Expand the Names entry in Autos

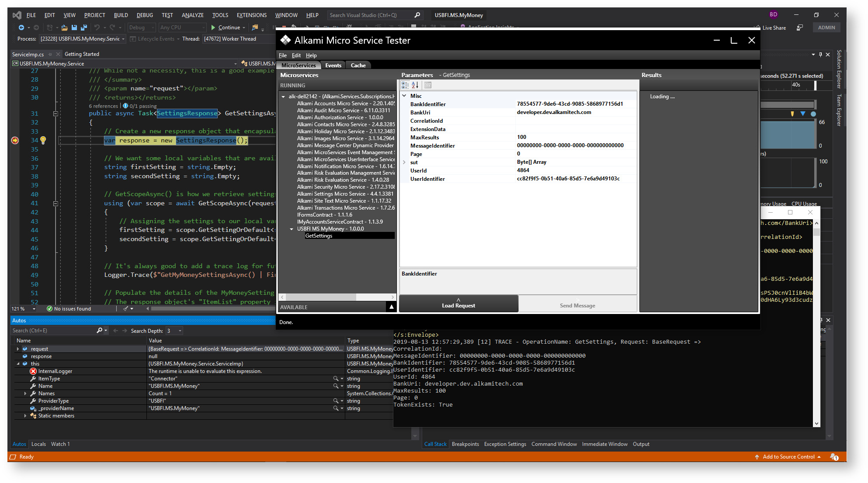pyautogui.click(x=25, y=393)
